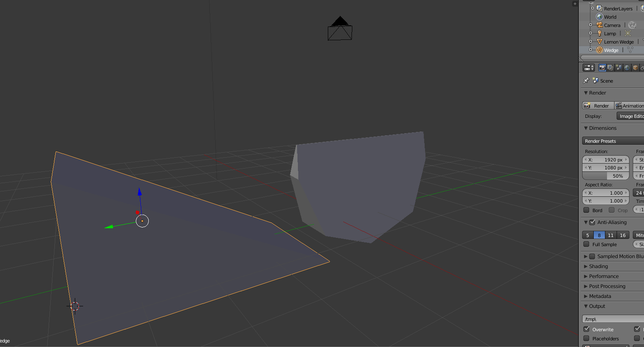Collapse the Dimensions panel

pyautogui.click(x=586, y=128)
